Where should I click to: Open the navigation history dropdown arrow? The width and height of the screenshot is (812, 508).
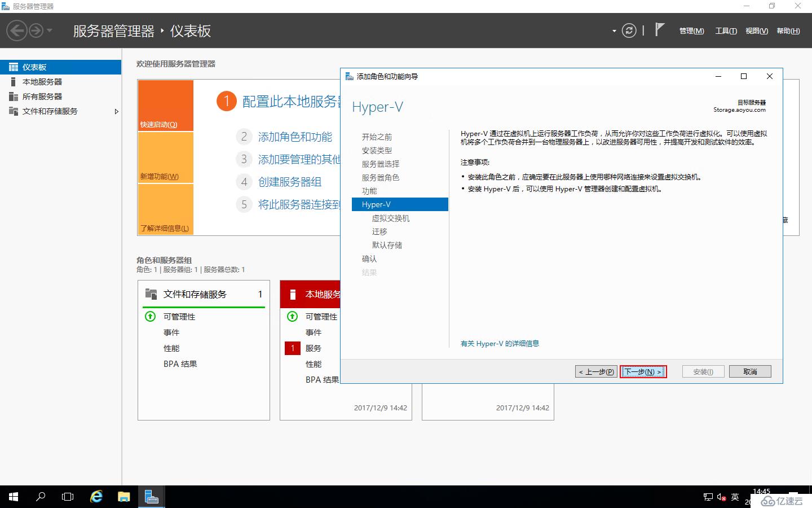[50, 30]
